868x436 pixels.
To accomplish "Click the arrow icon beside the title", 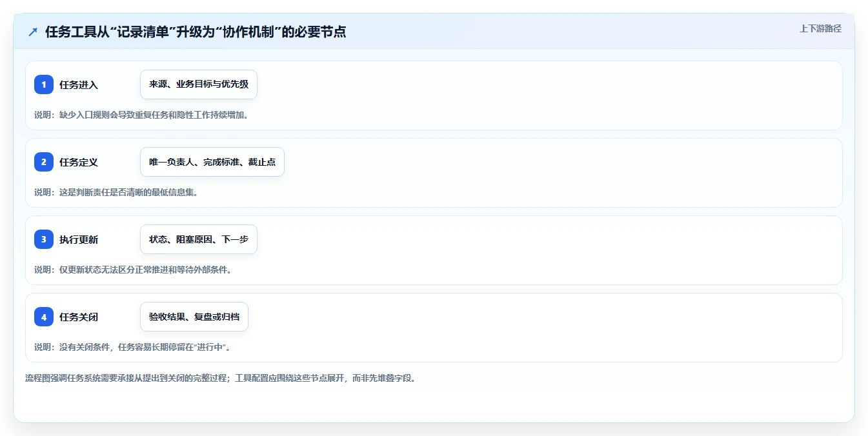I will tap(33, 32).
